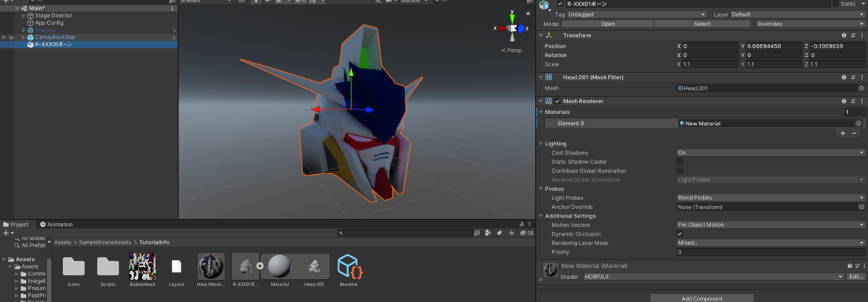The image size is (868, 302).
Task: Select the Layout file icon
Action: tap(176, 267)
